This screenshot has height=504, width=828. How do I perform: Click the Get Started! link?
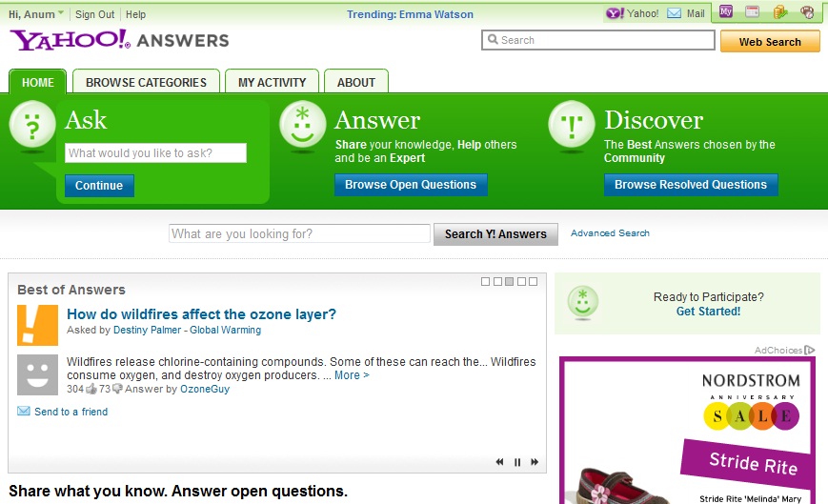coord(708,312)
